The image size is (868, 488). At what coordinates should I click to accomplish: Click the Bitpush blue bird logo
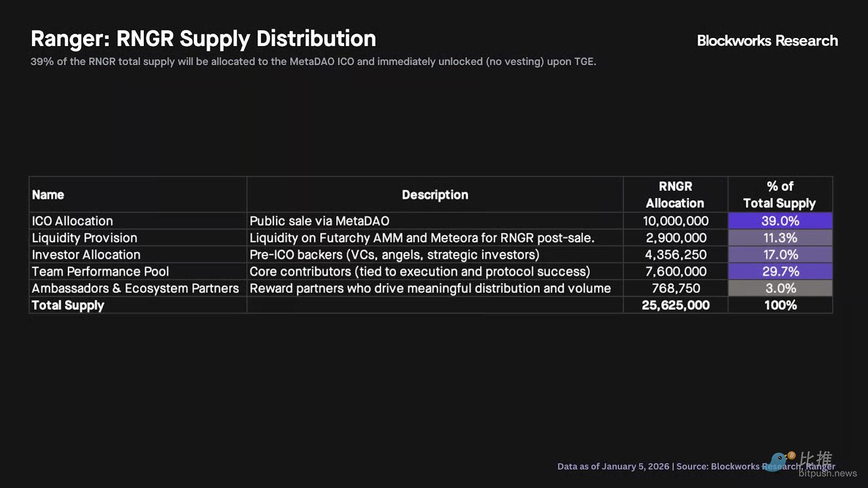(780, 462)
